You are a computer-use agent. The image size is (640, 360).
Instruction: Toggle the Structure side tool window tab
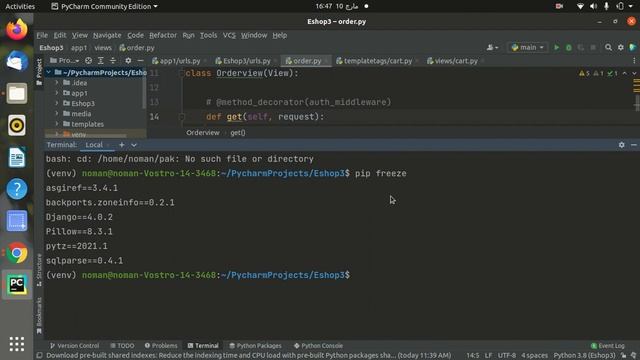point(39,270)
